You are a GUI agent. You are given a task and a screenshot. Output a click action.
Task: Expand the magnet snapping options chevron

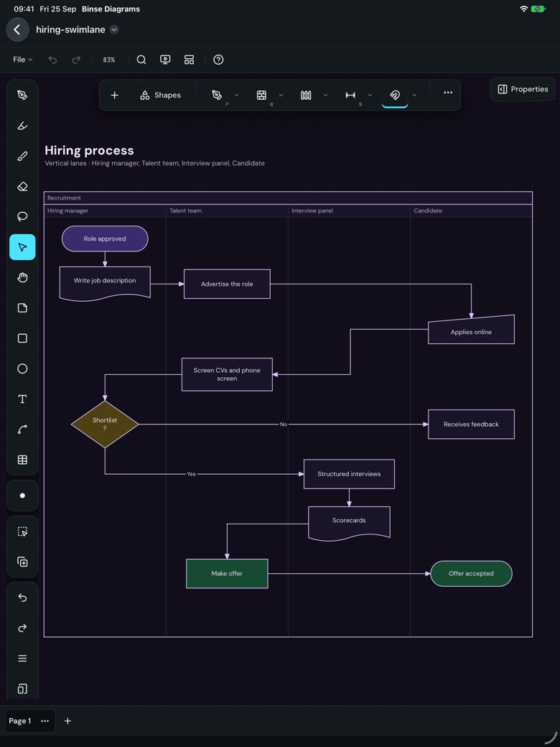[x=414, y=96]
